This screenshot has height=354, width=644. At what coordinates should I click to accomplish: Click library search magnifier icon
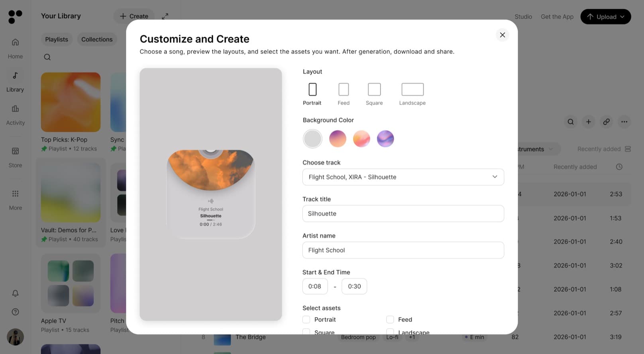pos(47,57)
